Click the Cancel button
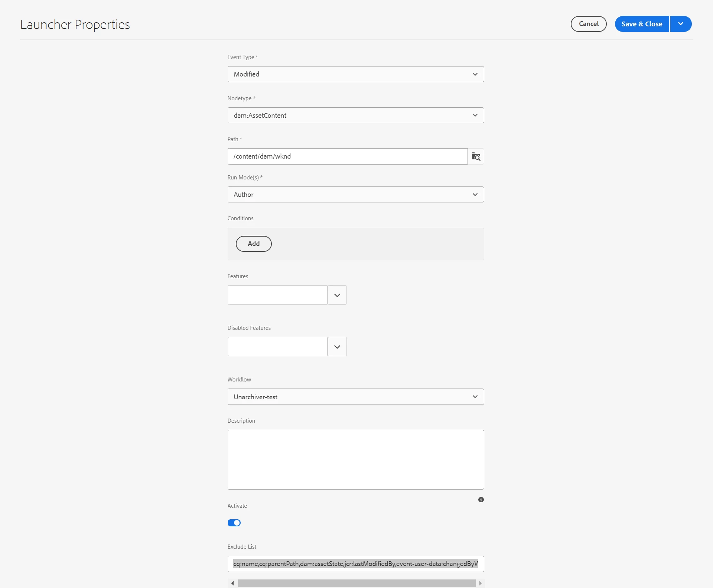The image size is (713, 588). point(588,24)
